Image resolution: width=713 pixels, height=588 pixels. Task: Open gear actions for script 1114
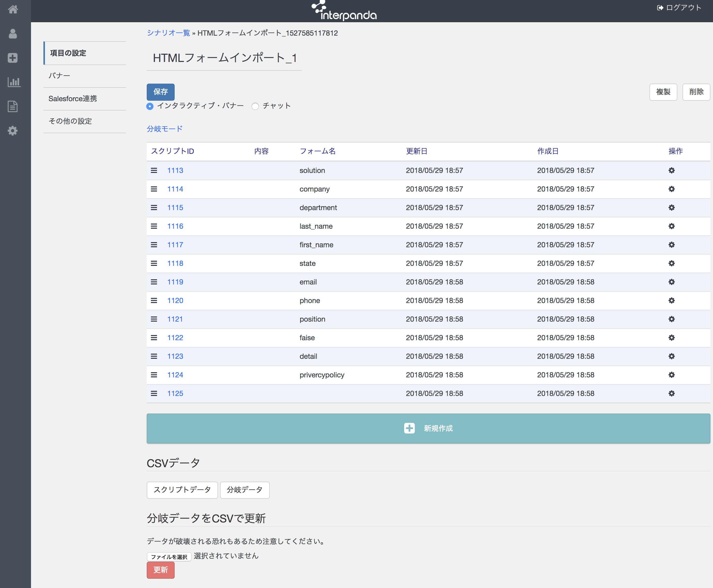point(672,189)
